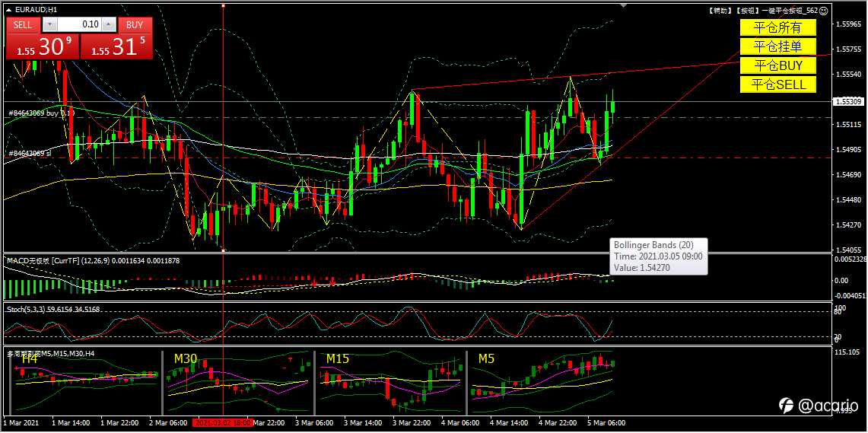This screenshot has width=868, height=433.
Task: Click the '1 Mar 2021' date label
Action: [22, 422]
